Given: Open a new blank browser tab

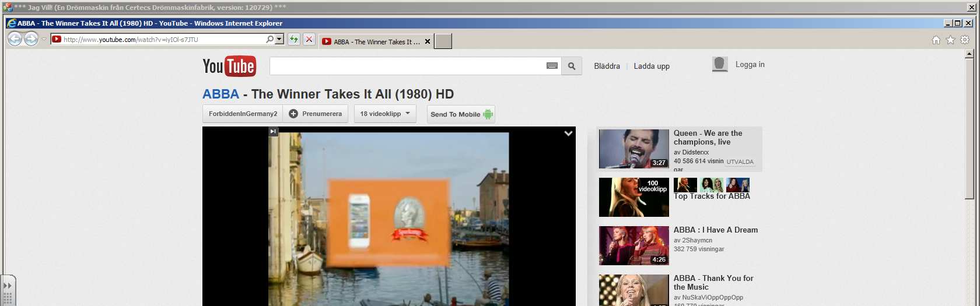Looking at the screenshot, I should [443, 41].
